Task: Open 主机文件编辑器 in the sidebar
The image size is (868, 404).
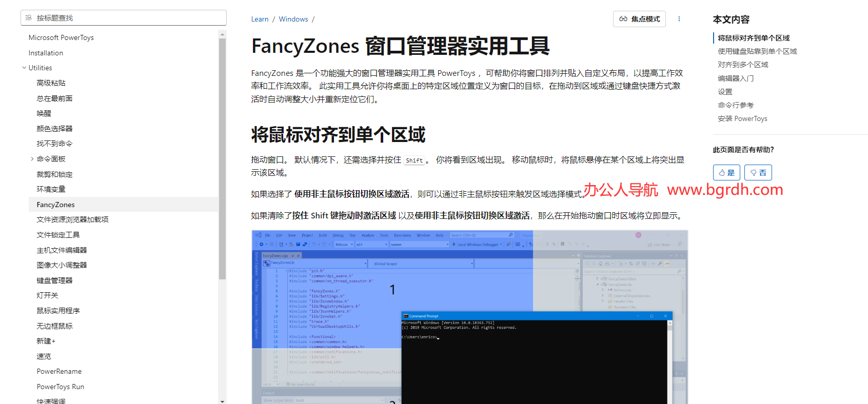Action: [x=62, y=250]
